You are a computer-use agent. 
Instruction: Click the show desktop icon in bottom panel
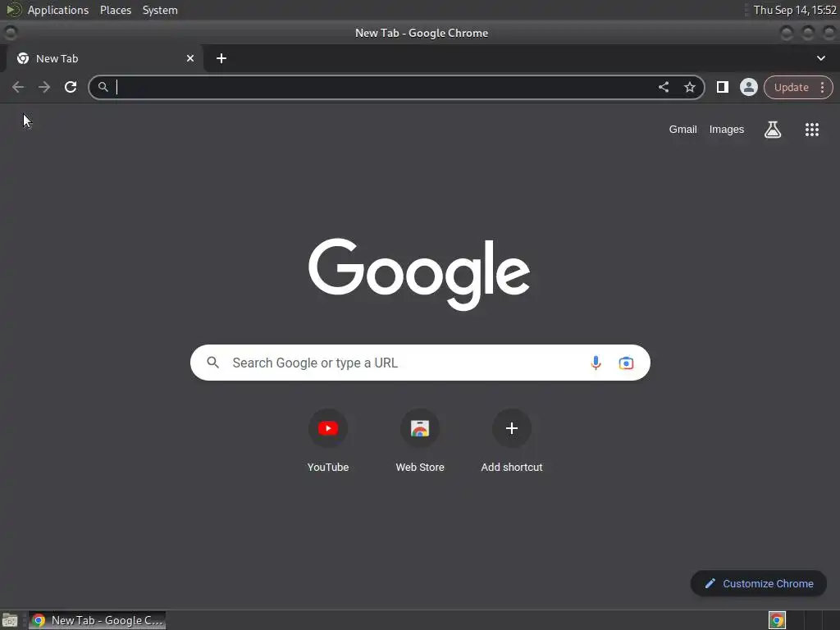tap(10, 620)
